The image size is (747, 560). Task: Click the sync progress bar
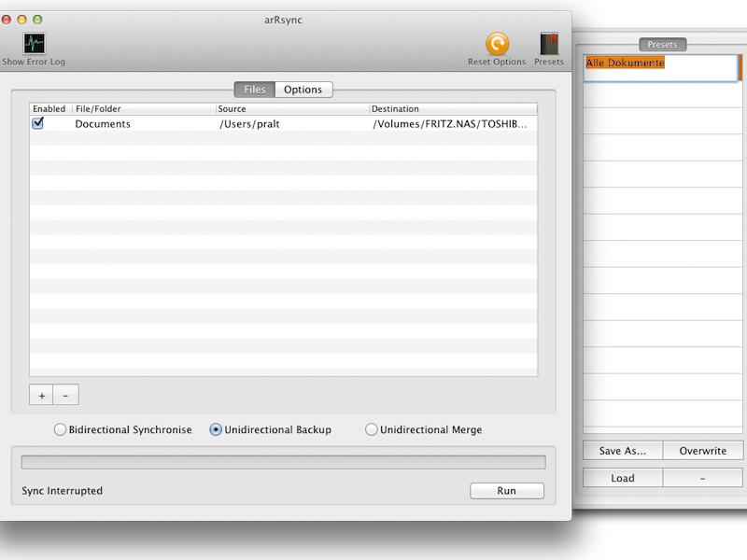click(x=284, y=462)
